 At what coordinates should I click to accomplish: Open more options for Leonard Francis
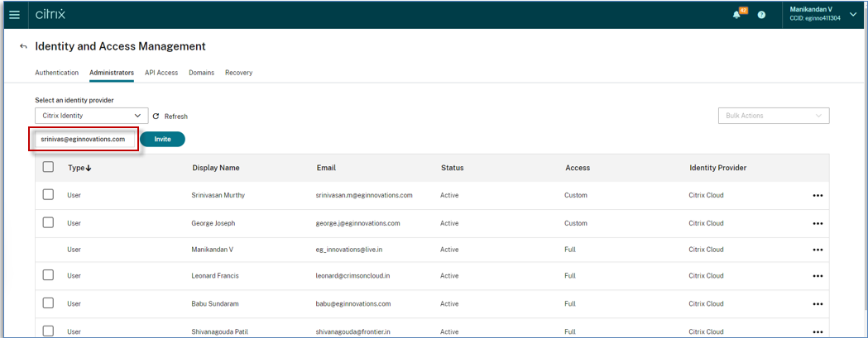click(x=818, y=276)
